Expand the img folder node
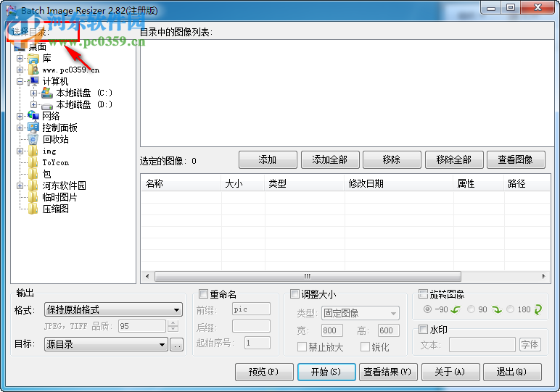 [x=20, y=151]
